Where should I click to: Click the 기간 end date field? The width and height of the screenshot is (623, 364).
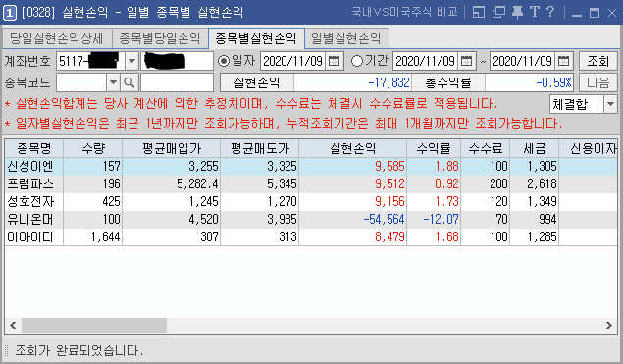523,61
